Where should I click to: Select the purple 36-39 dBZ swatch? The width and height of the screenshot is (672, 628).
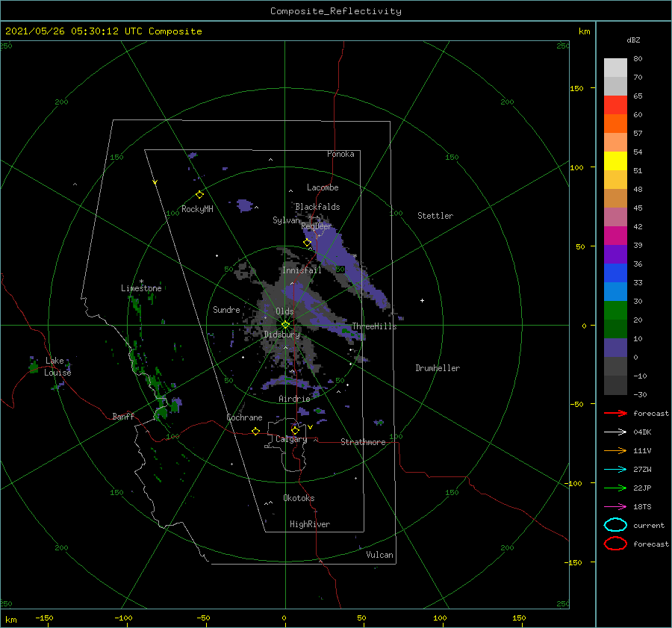click(x=615, y=254)
